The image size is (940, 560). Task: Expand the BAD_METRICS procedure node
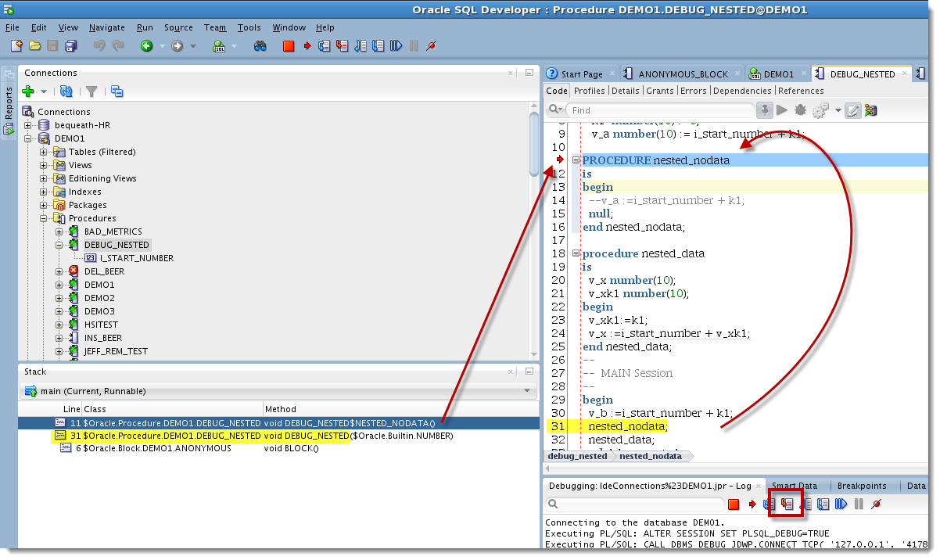(59, 232)
